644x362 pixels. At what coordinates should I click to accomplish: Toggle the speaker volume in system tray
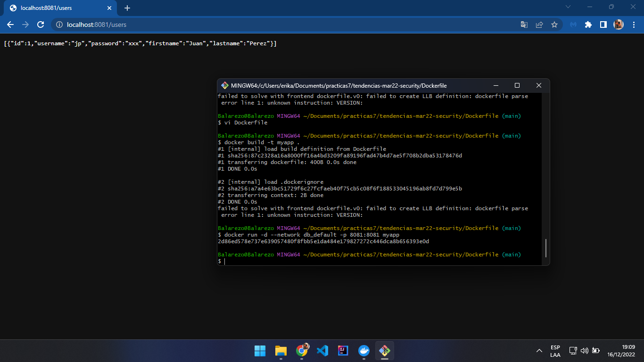584,351
